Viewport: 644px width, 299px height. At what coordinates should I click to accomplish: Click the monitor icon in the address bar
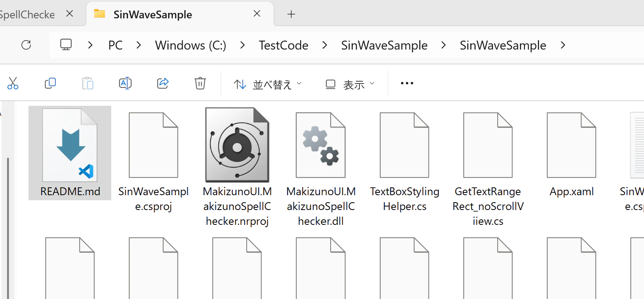click(x=66, y=45)
